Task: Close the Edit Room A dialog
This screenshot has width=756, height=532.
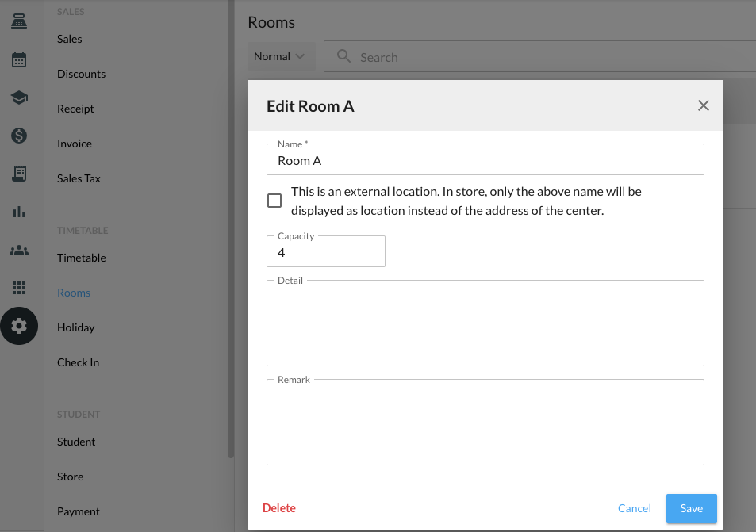Action: point(703,105)
